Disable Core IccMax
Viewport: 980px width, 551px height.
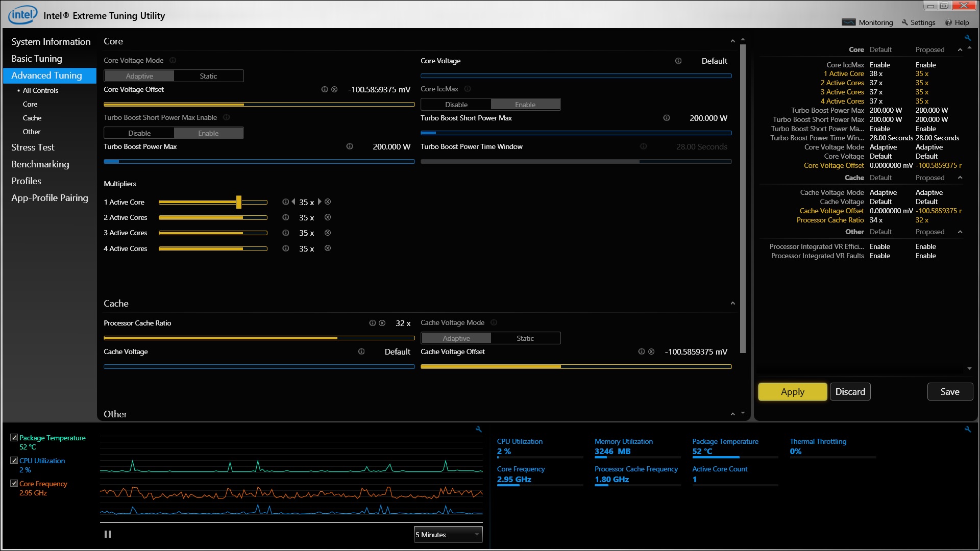[x=456, y=105]
